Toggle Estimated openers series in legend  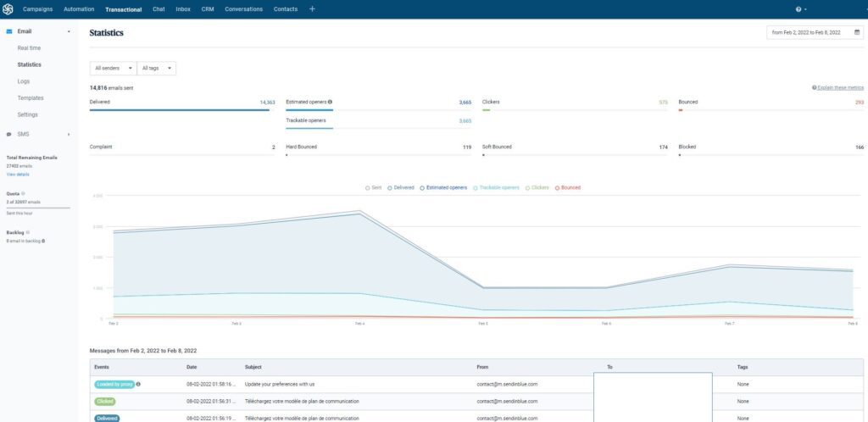(443, 187)
